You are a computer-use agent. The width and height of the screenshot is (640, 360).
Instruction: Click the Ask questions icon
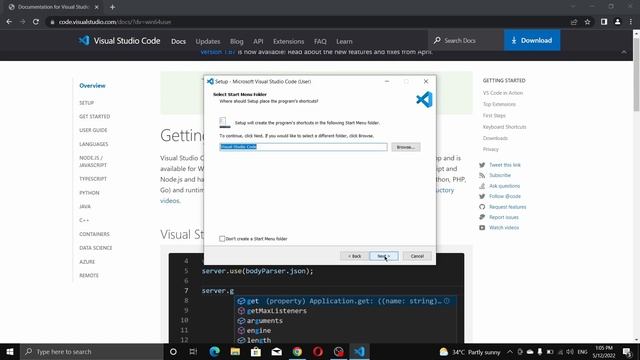(x=482, y=186)
